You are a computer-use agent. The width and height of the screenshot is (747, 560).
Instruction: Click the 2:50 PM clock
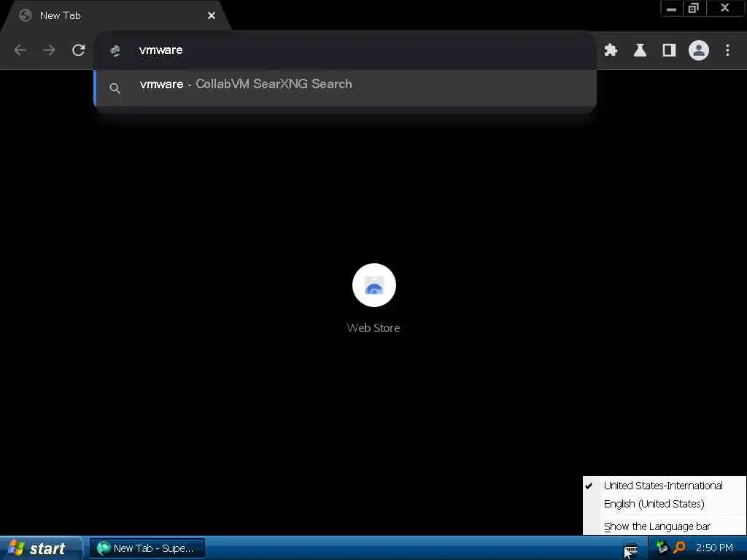click(x=714, y=548)
